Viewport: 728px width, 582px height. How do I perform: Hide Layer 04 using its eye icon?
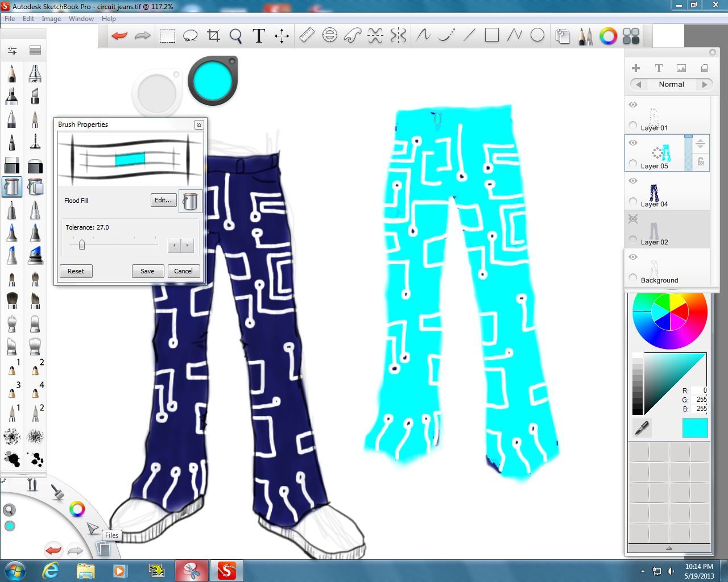pyautogui.click(x=632, y=181)
